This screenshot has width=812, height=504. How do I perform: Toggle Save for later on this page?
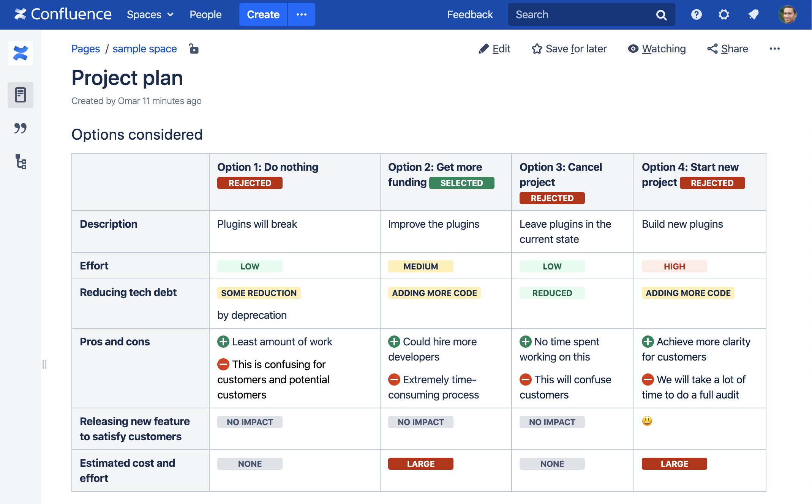(569, 49)
